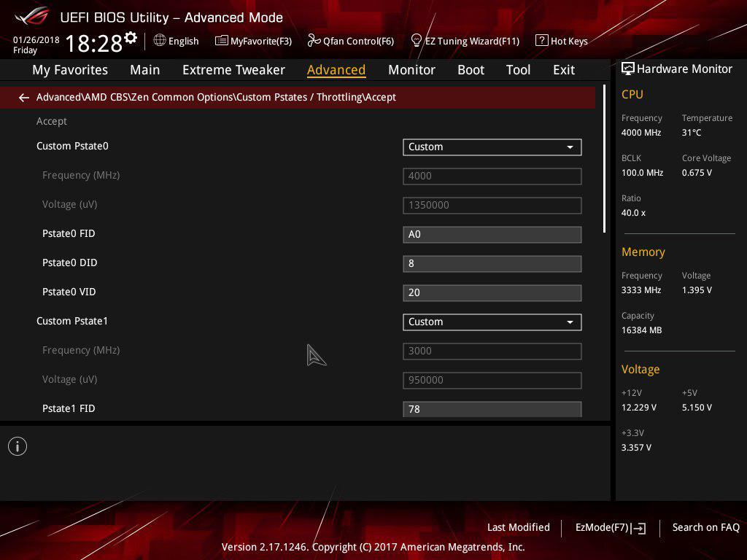Click the +5V 5.150 V value
747x560 pixels.
click(x=697, y=408)
